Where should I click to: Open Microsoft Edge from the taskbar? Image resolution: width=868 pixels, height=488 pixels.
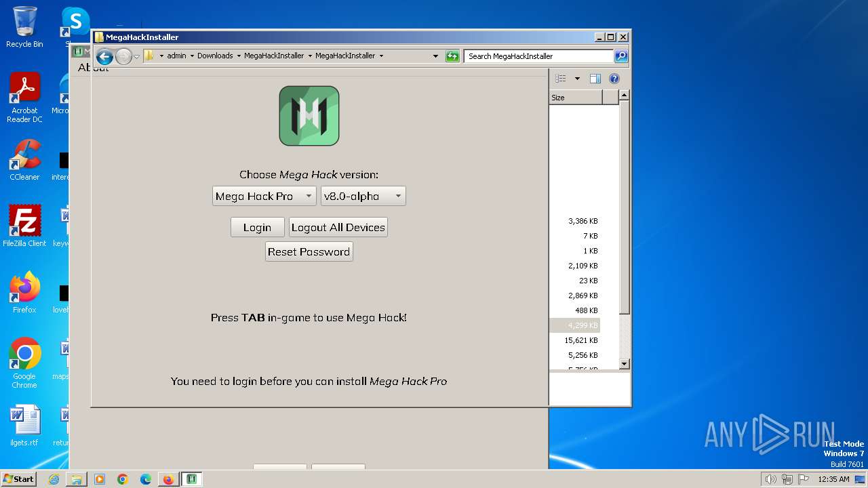[146, 479]
